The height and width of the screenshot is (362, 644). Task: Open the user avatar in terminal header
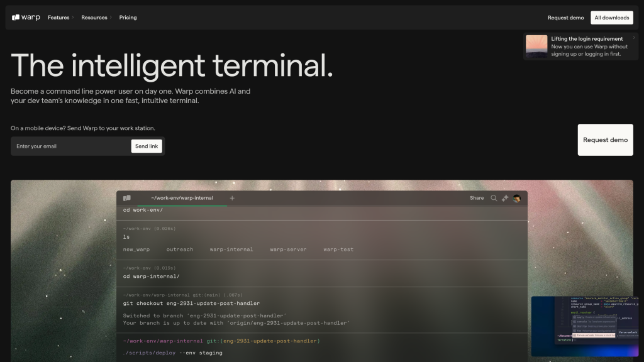517,198
